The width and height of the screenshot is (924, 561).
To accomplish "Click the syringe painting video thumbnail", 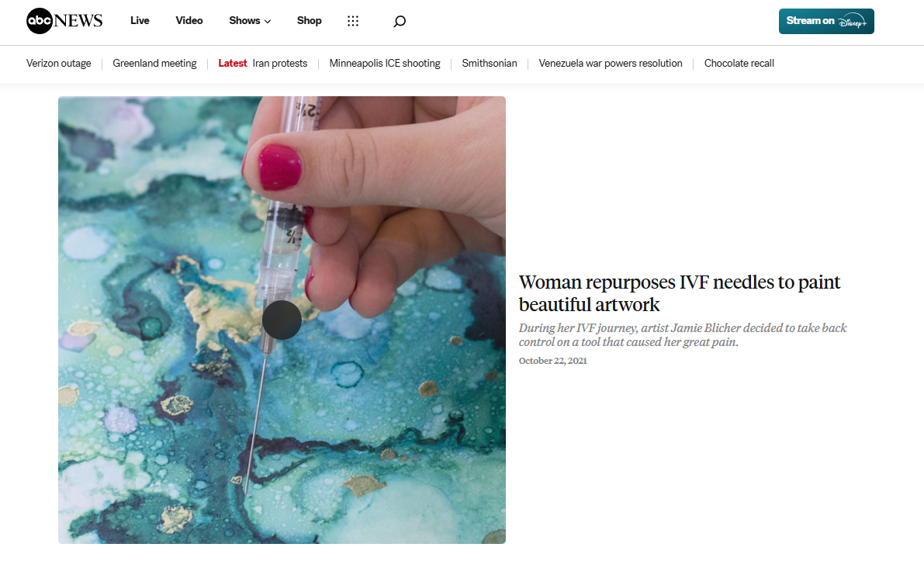I will click(282, 320).
